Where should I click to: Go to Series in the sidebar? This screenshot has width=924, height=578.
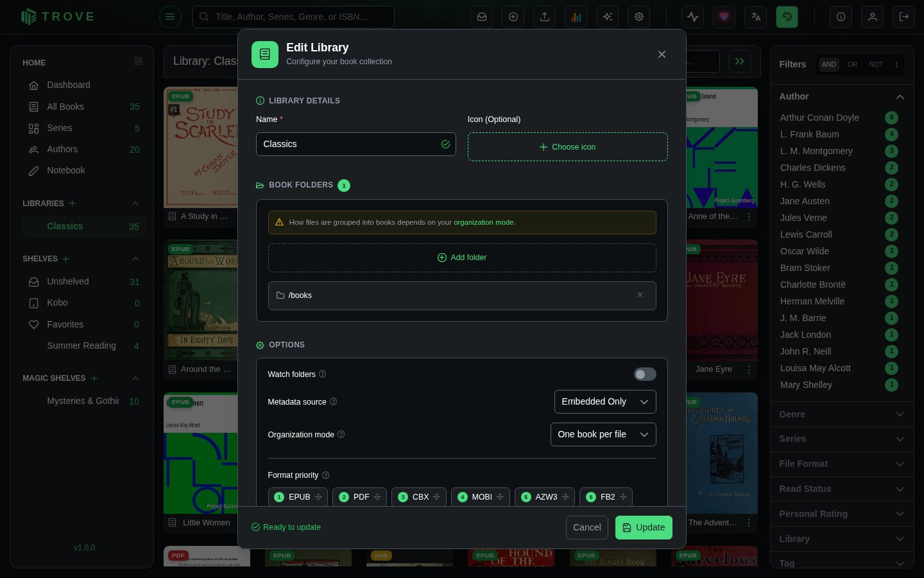[84, 128]
